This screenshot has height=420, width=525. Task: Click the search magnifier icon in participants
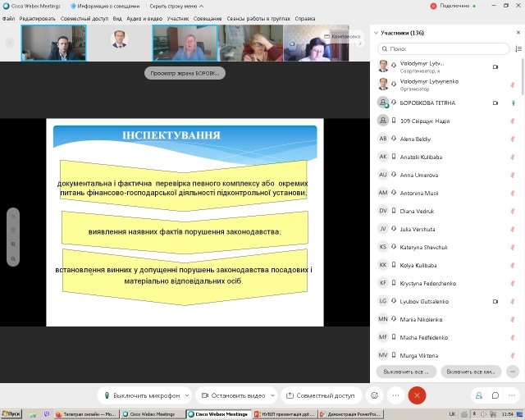click(385, 49)
